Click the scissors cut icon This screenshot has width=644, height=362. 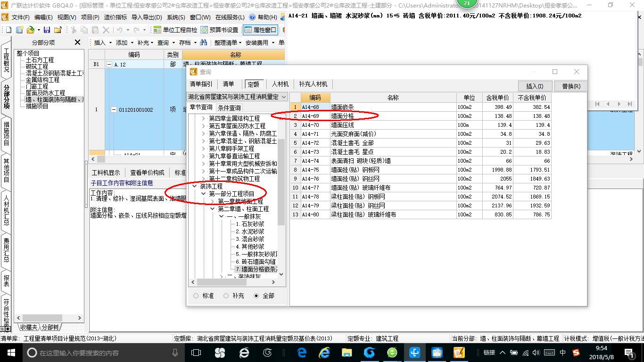click(74, 30)
